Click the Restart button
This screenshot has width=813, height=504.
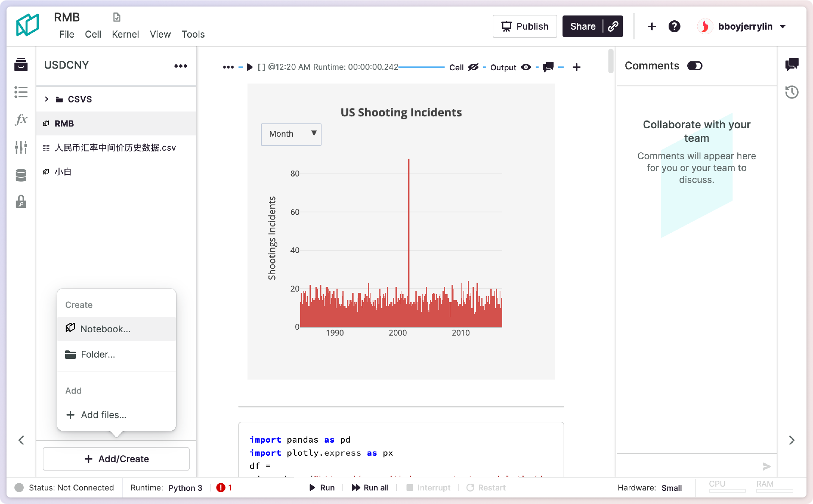tap(486, 487)
